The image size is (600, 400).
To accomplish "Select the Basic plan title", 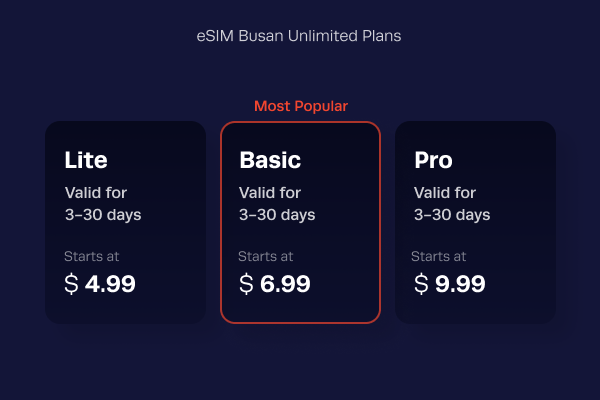I will pos(270,160).
